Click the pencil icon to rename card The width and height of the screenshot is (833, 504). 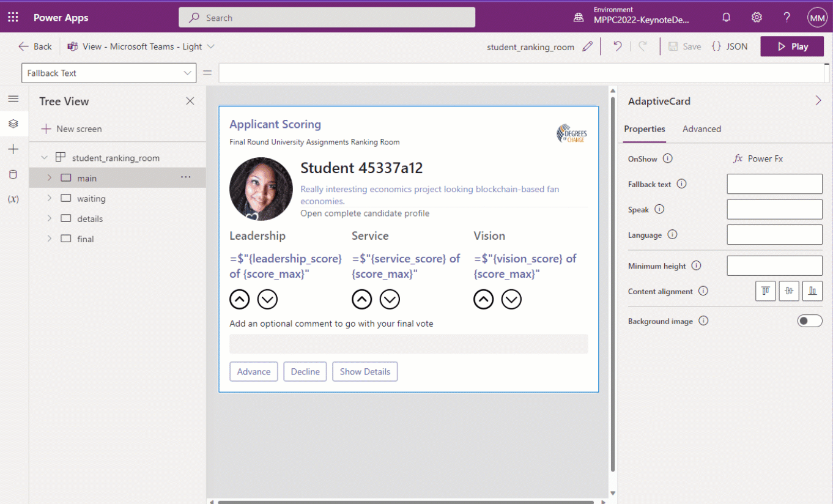[x=588, y=46]
